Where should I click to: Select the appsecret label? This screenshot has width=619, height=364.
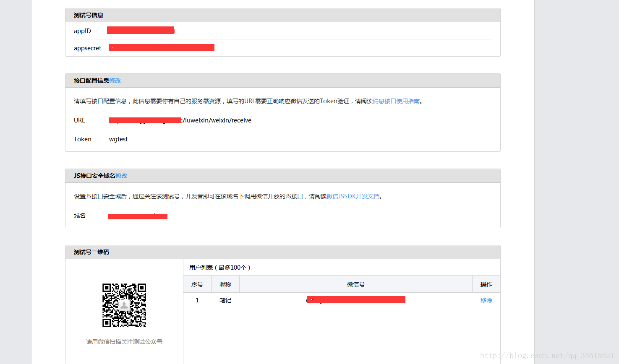coord(87,48)
